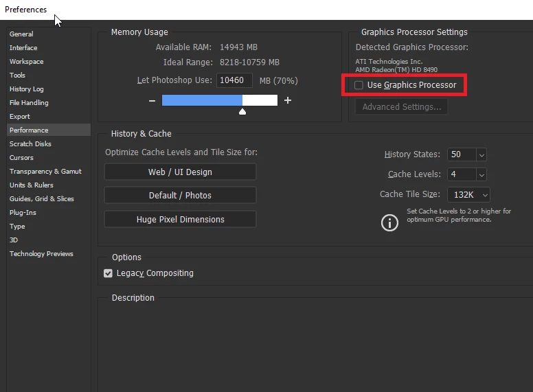The height and width of the screenshot is (392, 533).
Task: Click the Ideal Range 8218-10759 MB text
Action: [x=249, y=62]
